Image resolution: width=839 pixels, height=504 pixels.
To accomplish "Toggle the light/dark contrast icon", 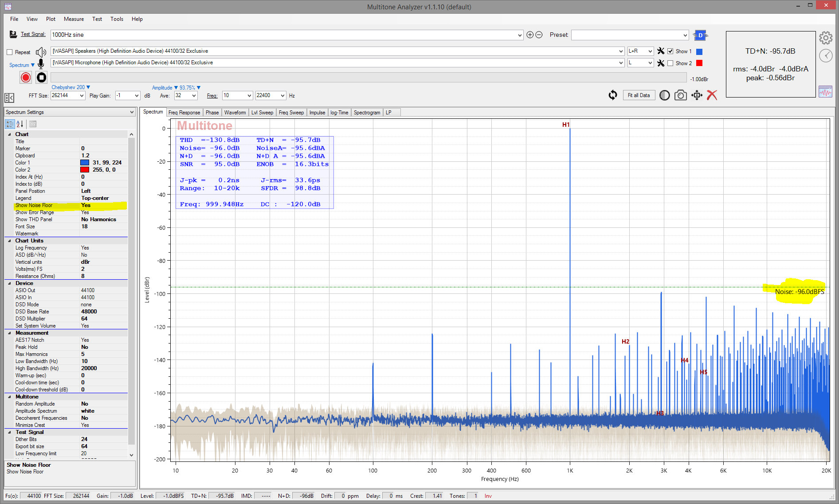I will pyautogui.click(x=664, y=95).
